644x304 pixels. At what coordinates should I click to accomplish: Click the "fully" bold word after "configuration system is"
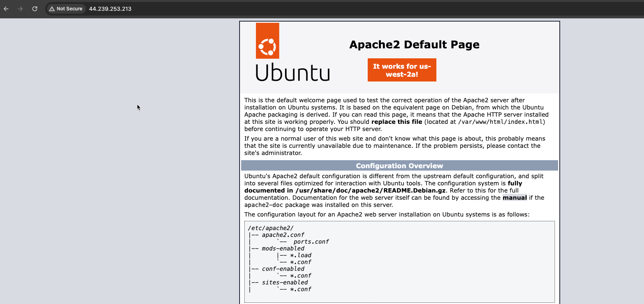click(515, 183)
